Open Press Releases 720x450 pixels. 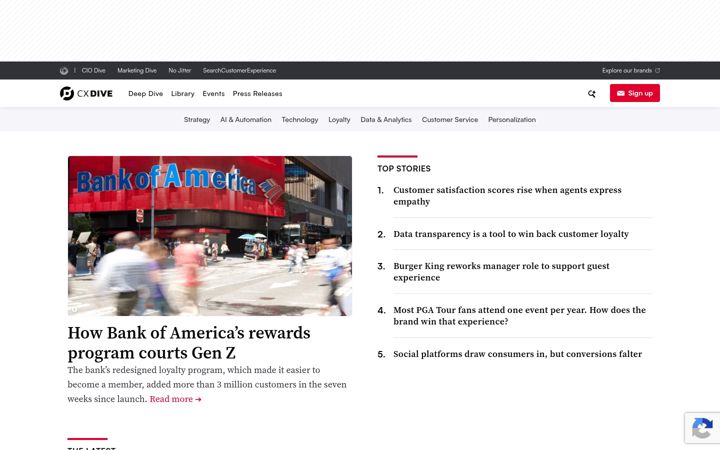click(x=257, y=94)
